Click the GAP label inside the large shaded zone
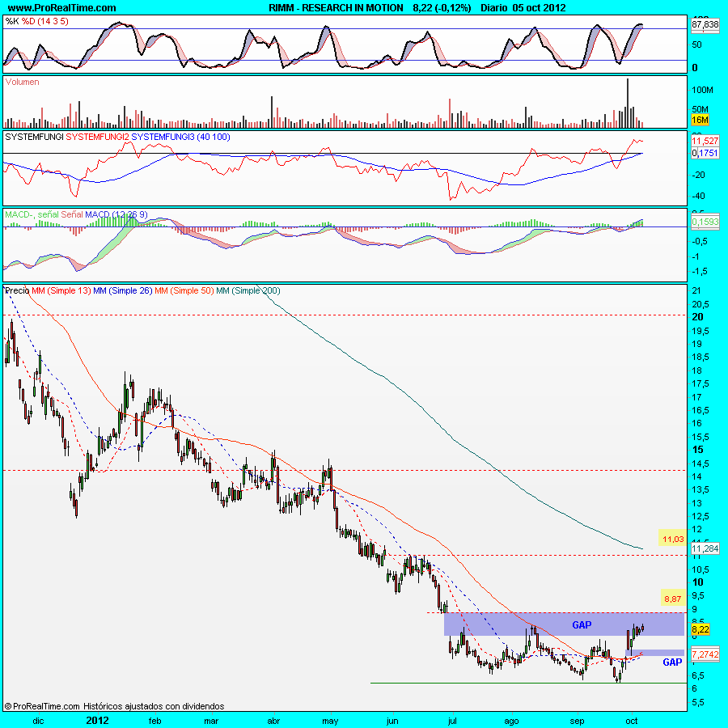This screenshot has width=728, height=728. click(582, 625)
